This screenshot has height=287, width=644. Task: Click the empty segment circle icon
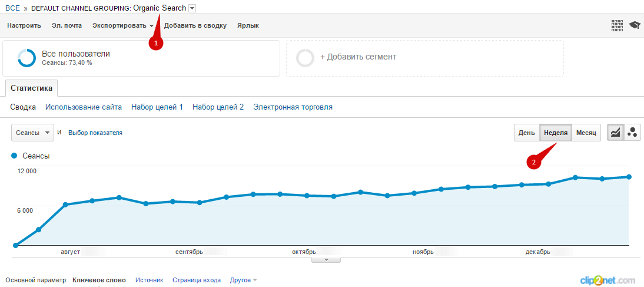point(305,58)
